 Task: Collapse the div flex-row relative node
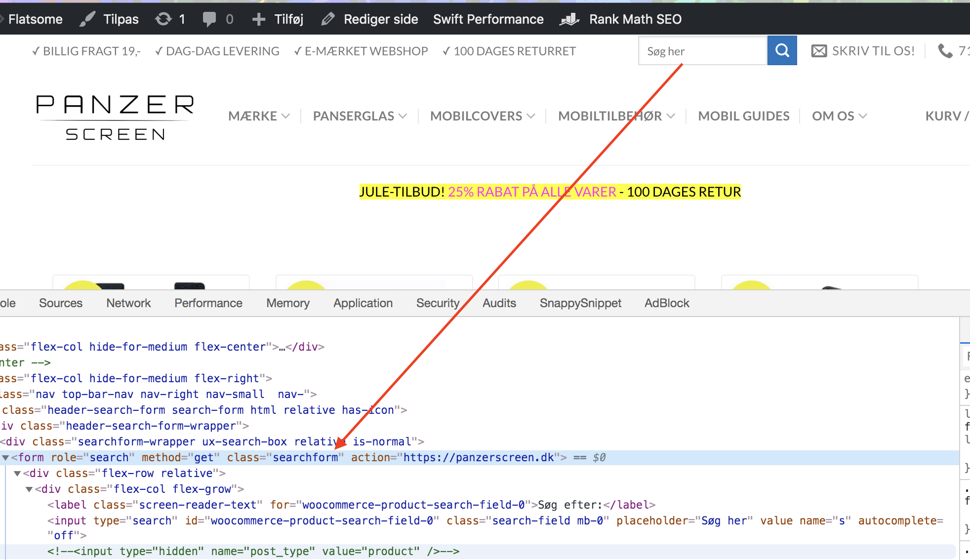click(17, 474)
